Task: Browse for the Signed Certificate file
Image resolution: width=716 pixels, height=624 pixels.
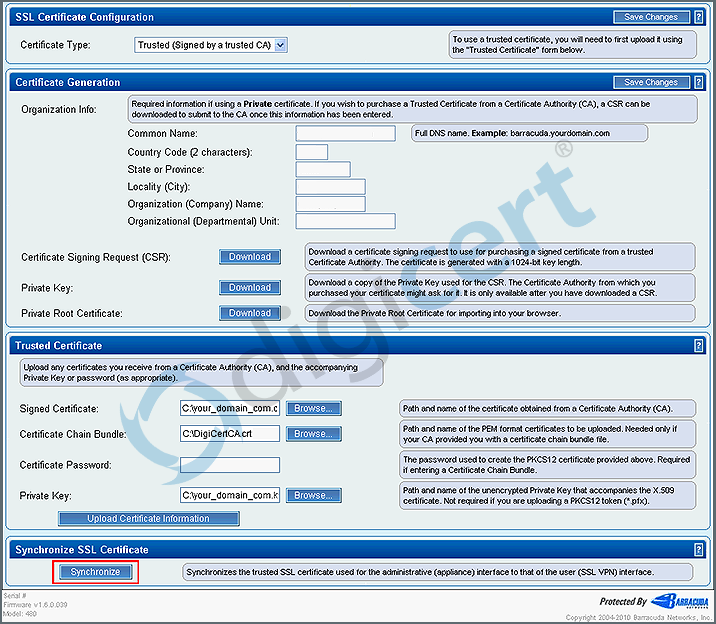Action: point(314,409)
